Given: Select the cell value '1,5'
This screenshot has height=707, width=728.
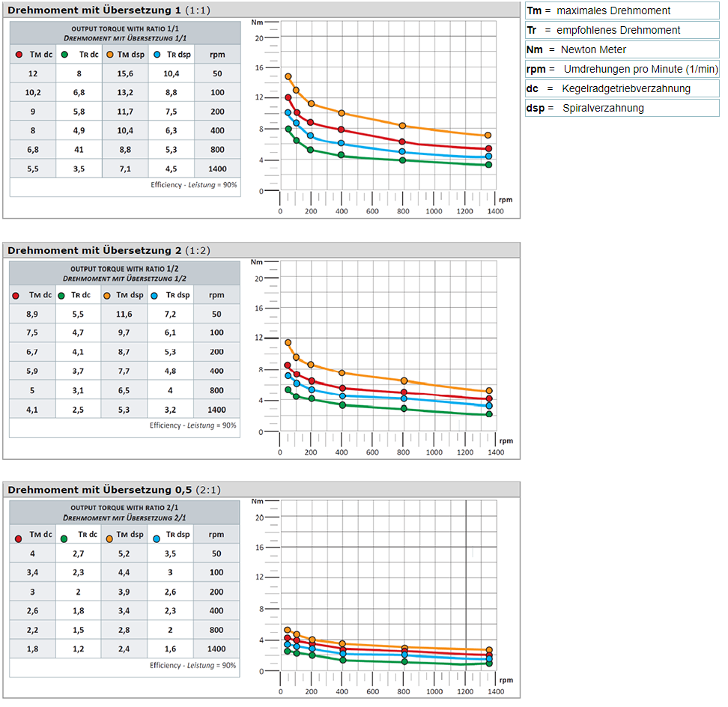Looking at the screenshot, I should pyautogui.click(x=78, y=631).
